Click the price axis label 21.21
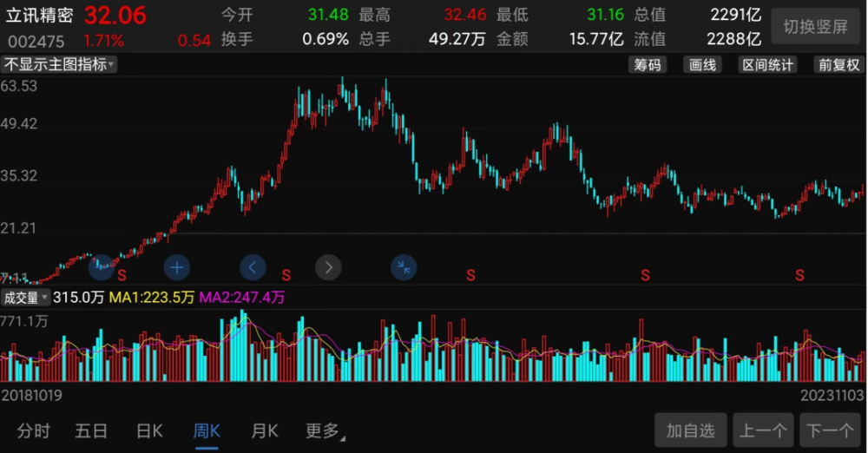Screen dimensions: 868x453 tap(18, 228)
